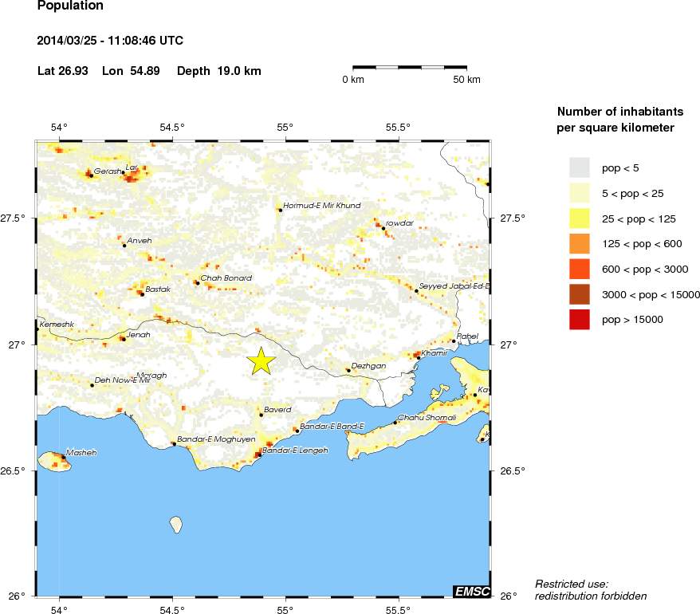Click the 'Number of inhabitants per square kilometer' heading
The width and height of the screenshot is (700, 614).
tap(620, 120)
